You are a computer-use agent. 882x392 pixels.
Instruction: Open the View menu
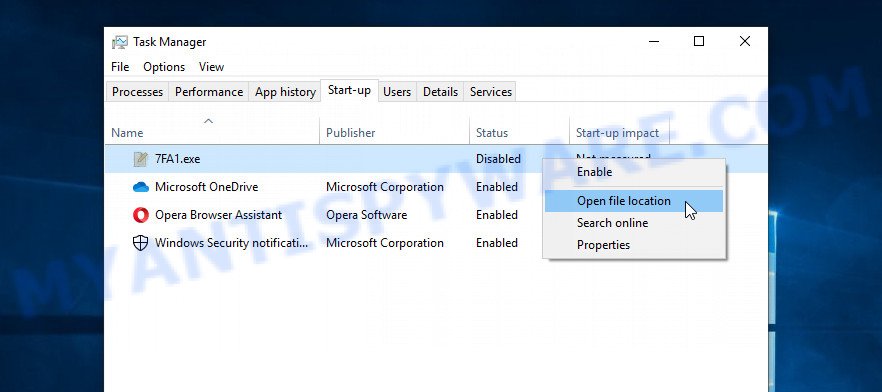[212, 67]
